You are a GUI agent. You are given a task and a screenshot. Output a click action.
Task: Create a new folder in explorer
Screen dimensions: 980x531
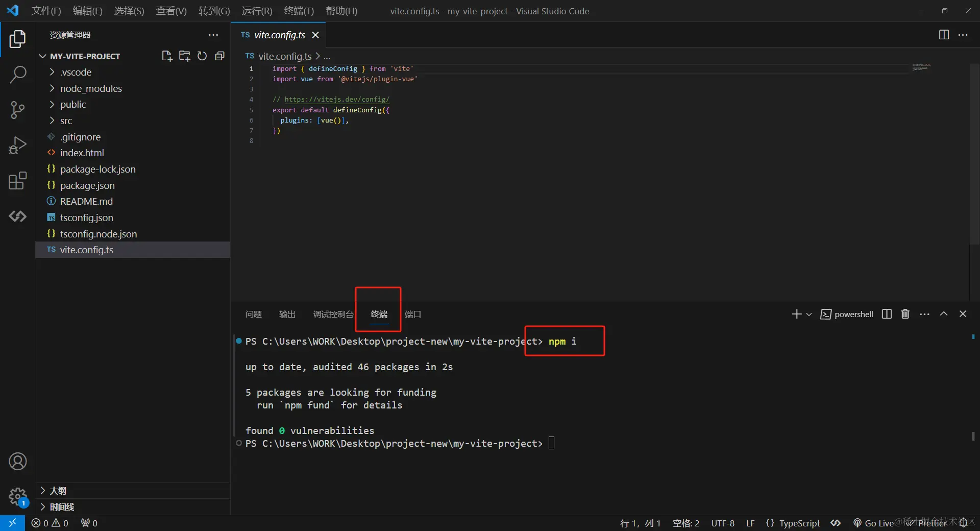[x=185, y=56]
